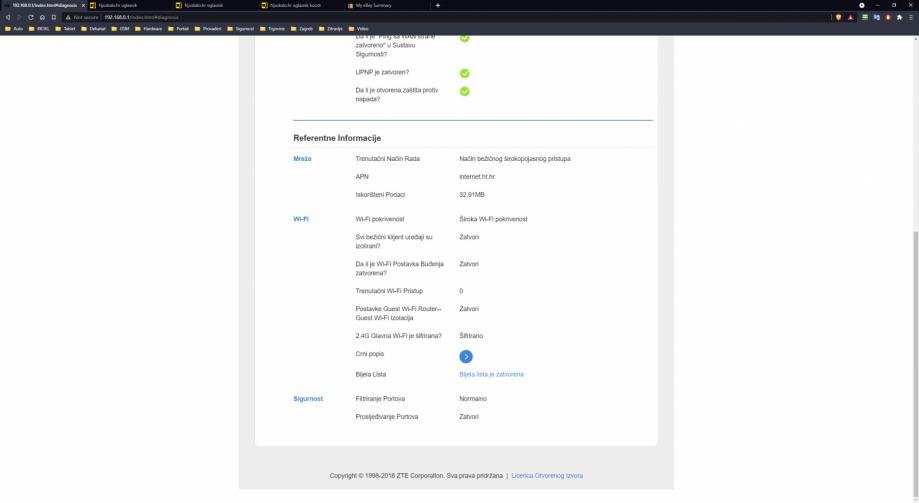919x503 pixels.
Task: Click the Not secure warning icon
Action: (68, 17)
